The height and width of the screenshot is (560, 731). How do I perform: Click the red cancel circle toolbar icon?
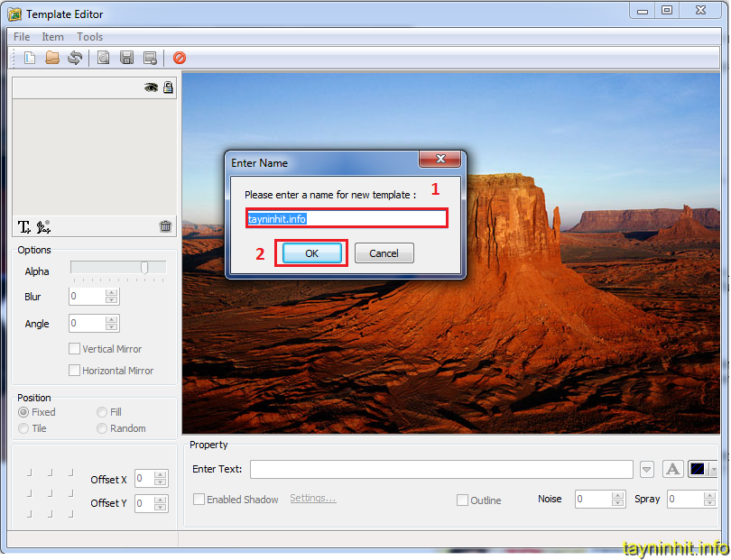pos(180,58)
